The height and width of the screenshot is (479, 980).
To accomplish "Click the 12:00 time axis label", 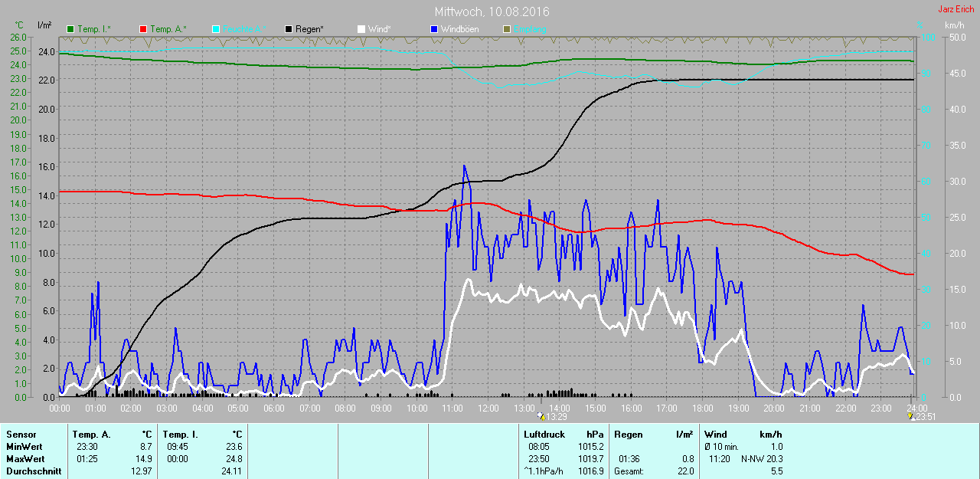I will point(488,408).
